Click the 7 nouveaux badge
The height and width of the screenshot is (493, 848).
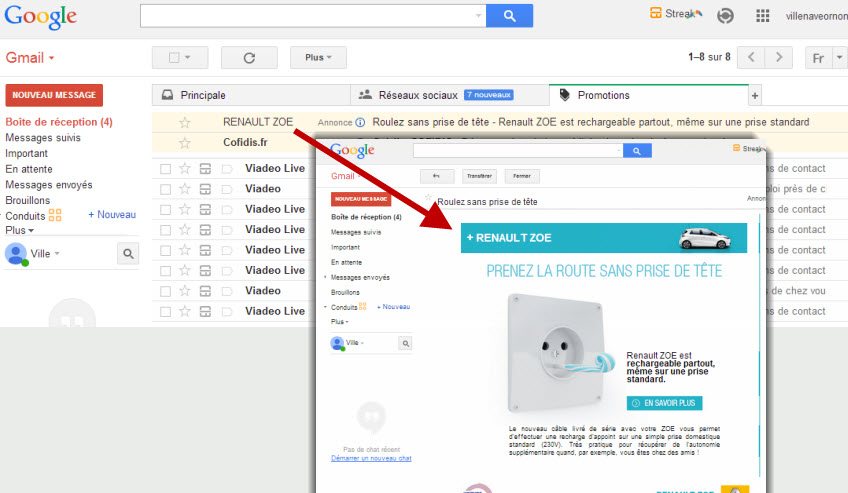click(489, 95)
